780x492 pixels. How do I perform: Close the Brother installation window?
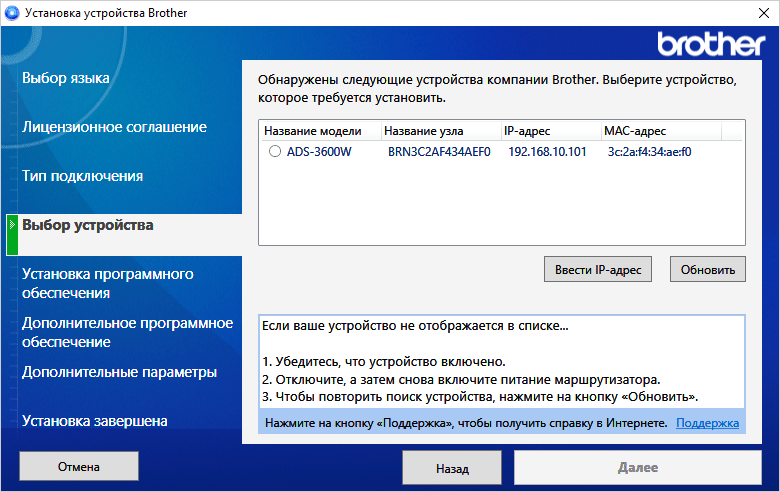coord(764,13)
